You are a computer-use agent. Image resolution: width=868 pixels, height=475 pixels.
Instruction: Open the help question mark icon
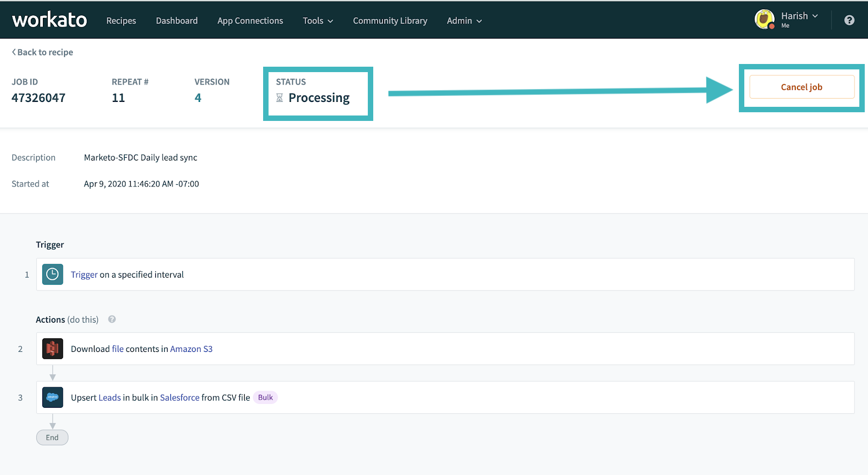[x=850, y=20]
